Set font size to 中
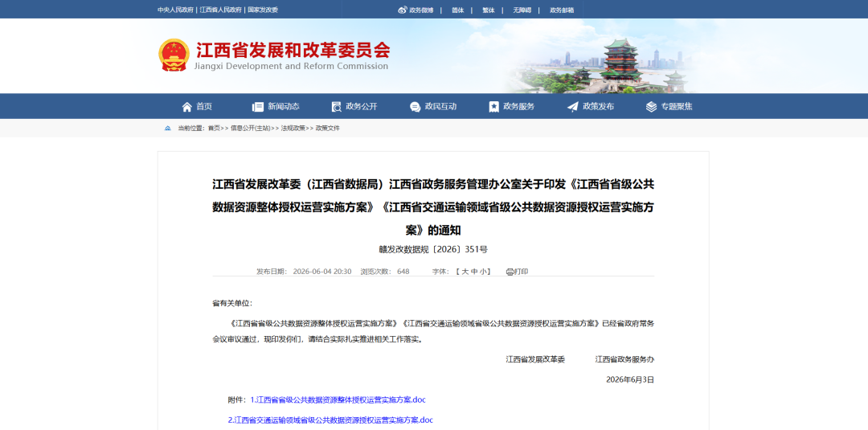The image size is (868, 430). (474, 272)
